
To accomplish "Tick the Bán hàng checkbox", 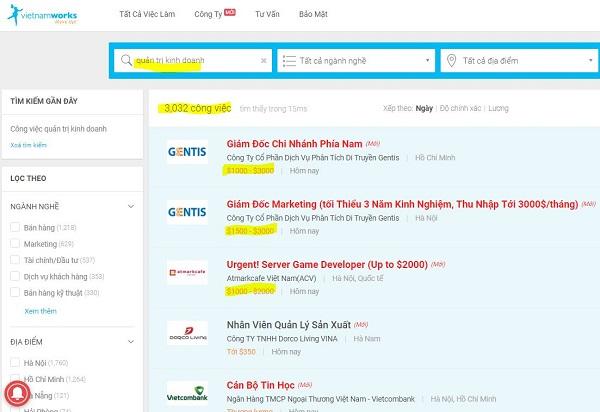I will (x=15, y=227).
